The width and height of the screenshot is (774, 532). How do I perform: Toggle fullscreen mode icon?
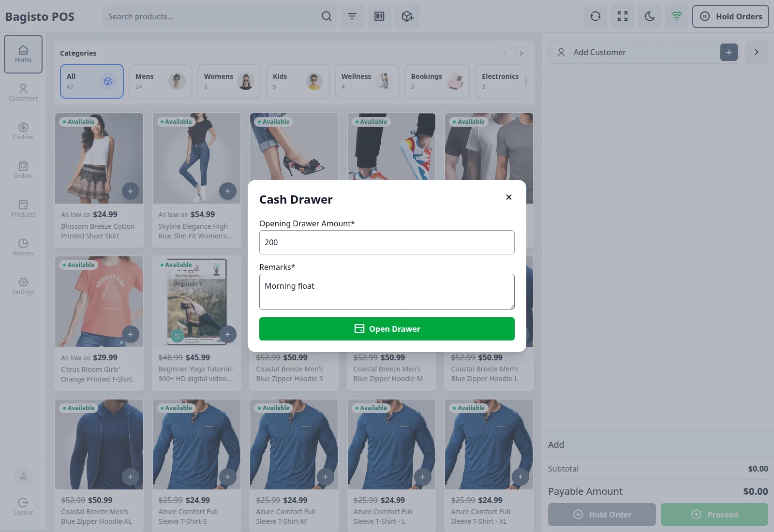623,16
